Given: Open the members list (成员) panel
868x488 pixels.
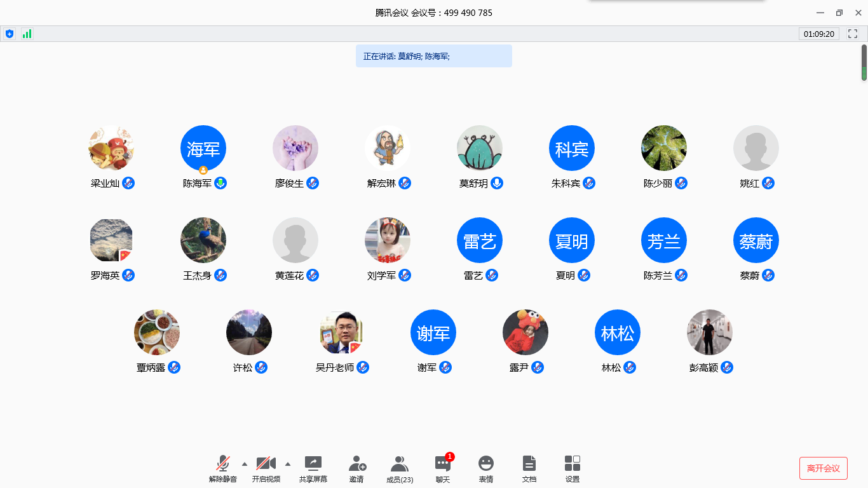Looking at the screenshot, I should point(400,463).
